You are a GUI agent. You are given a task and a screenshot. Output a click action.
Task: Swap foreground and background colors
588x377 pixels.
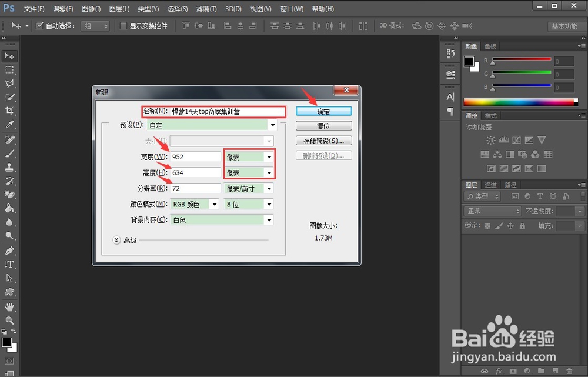pyautogui.click(x=14, y=331)
